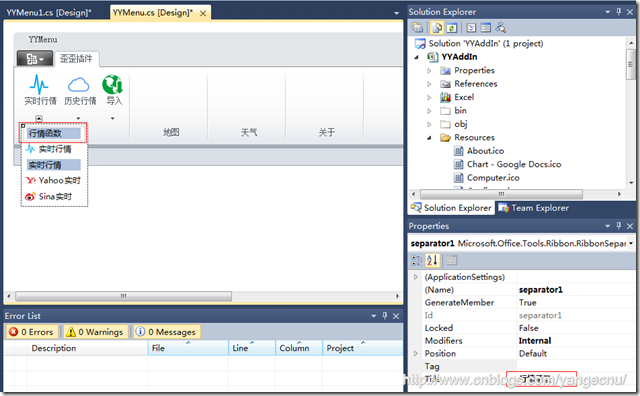The image size is (640, 396).
Task: Click View Code icon in Solution Explorer
Action: 471,28
